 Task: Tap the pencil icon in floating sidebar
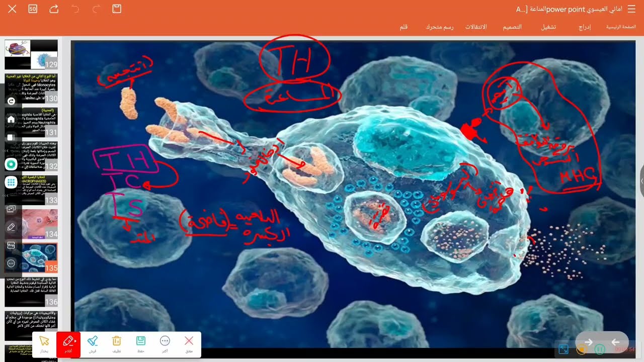(x=11, y=227)
